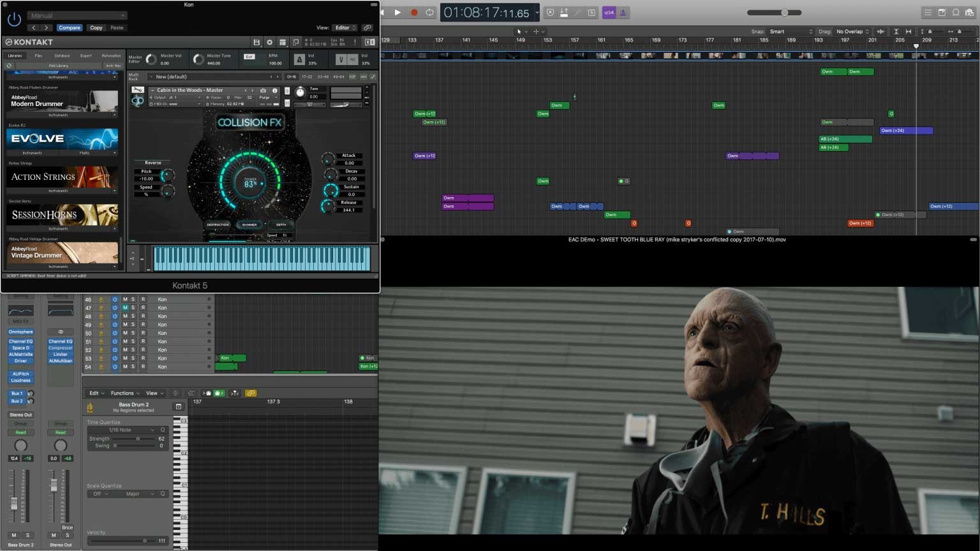Click the Compare button in plugin header
The height and width of the screenshot is (551, 980).
click(70, 28)
